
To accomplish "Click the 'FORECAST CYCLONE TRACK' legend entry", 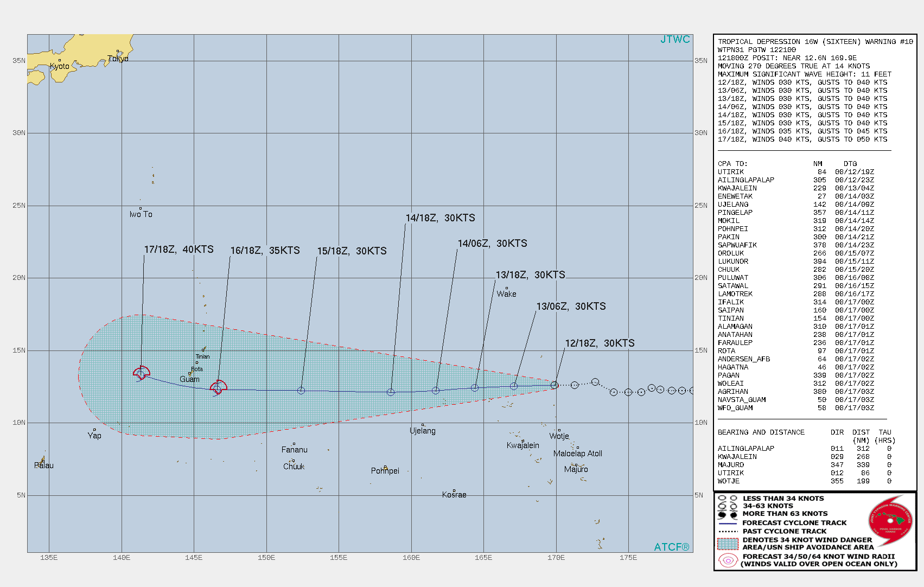I will point(794,523).
